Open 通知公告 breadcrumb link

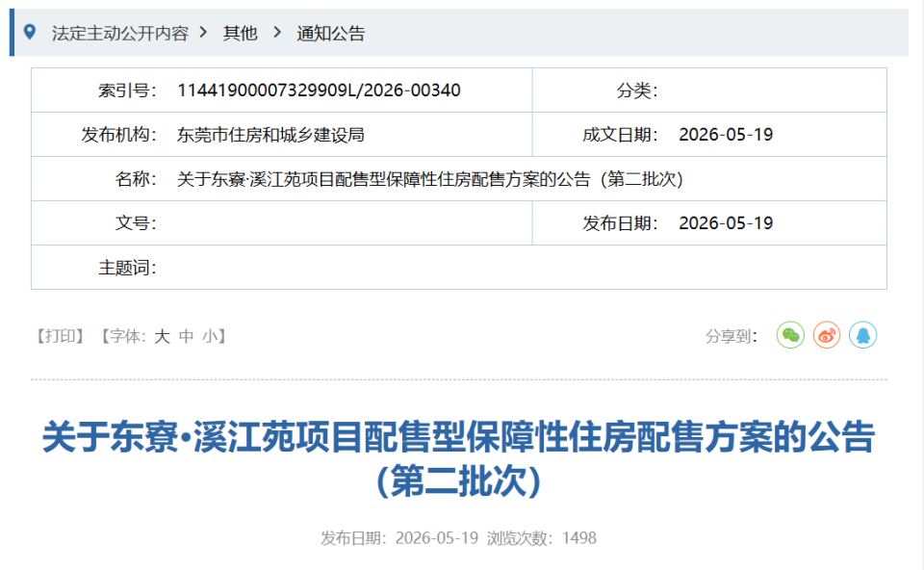pyautogui.click(x=330, y=33)
